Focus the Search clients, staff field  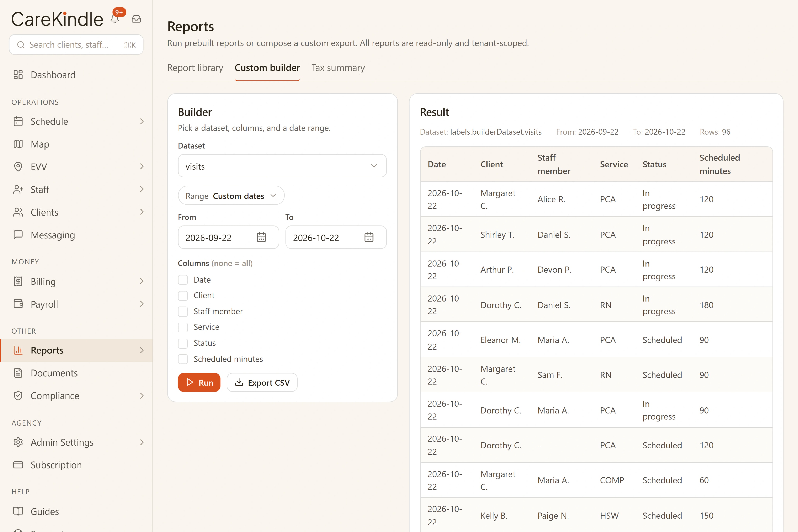click(76, 44)
